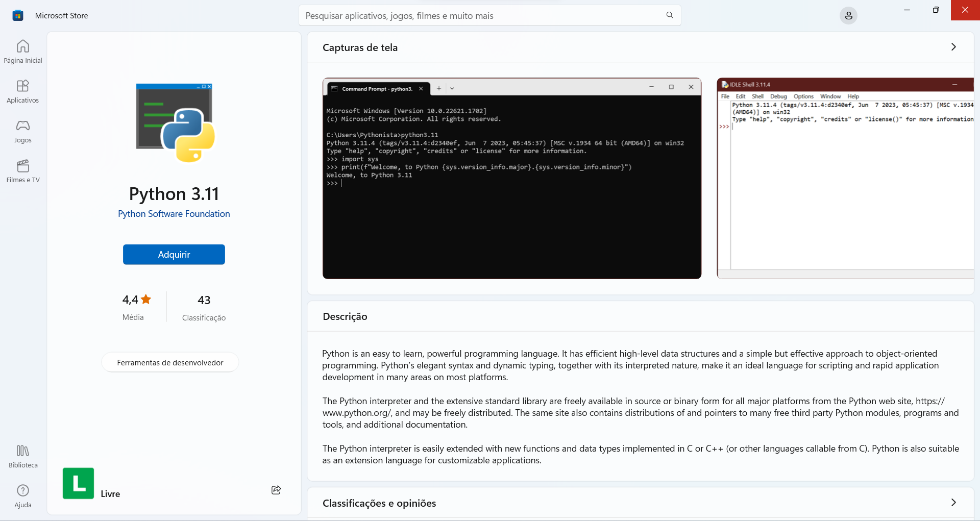The image size is (980, 521).
Task: Expand Classificações e opiniões section arrow
Action: [x=953, y=503]
